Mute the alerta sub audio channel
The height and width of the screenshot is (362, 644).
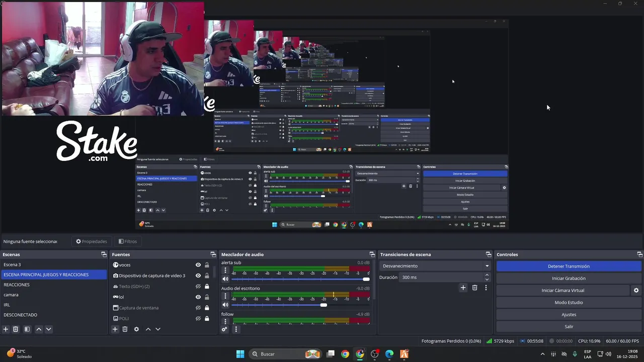(225, 279)
